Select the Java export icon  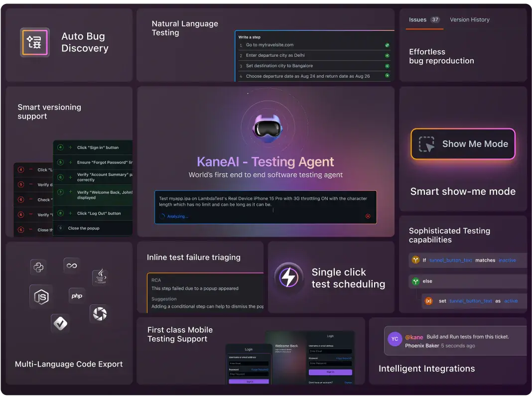click(x=100, y=277)
